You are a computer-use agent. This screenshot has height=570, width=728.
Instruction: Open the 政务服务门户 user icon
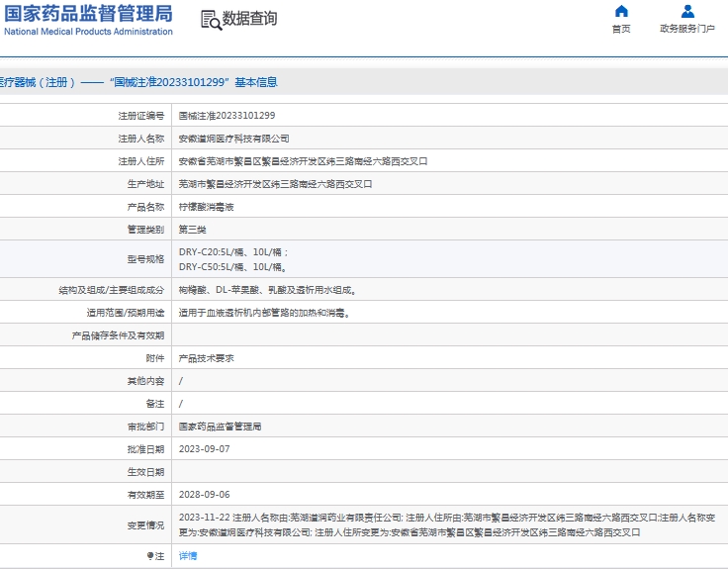tap(687, 11)
